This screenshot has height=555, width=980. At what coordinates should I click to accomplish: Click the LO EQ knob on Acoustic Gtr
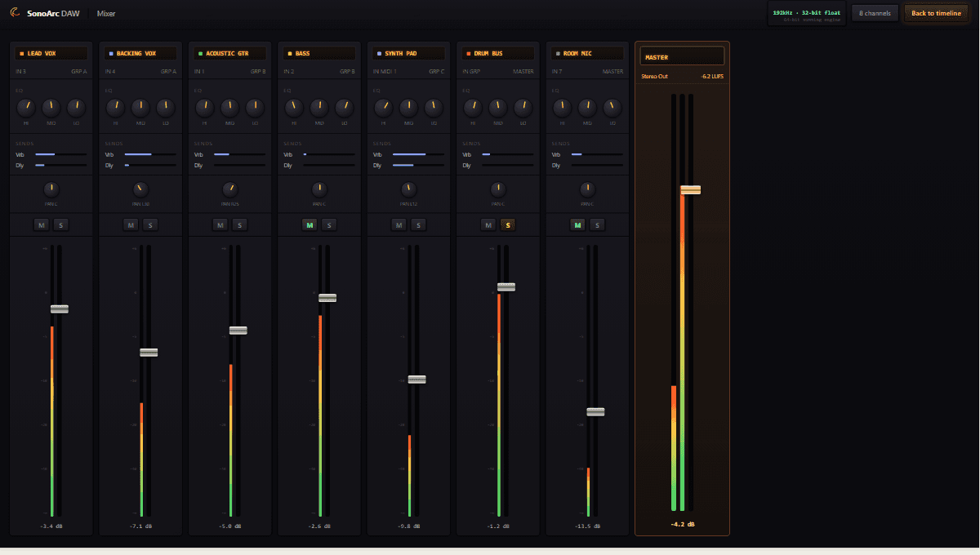click(255, 107)
